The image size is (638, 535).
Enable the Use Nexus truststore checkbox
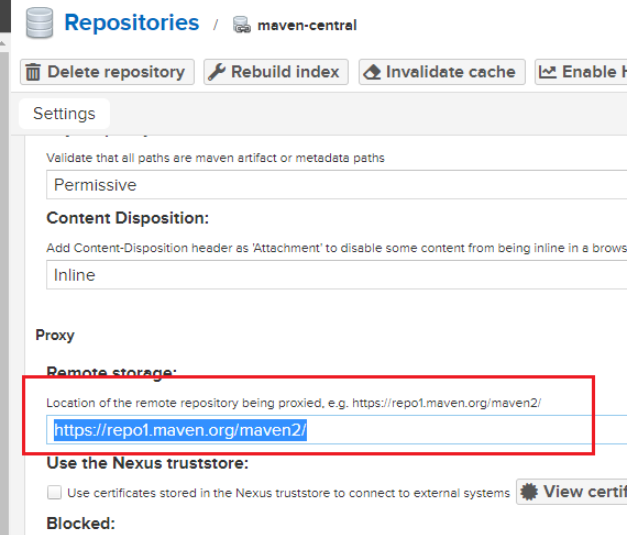pos(54,492)
